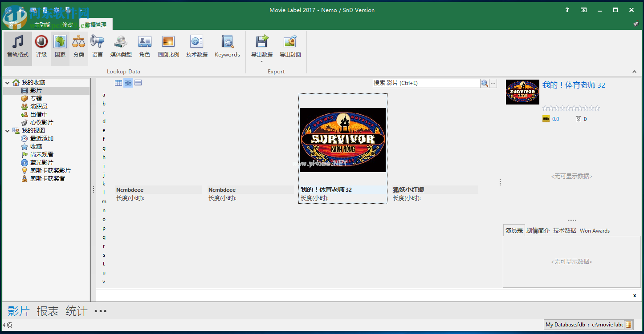Click the 导出数据 export data icon

point(262,41)
